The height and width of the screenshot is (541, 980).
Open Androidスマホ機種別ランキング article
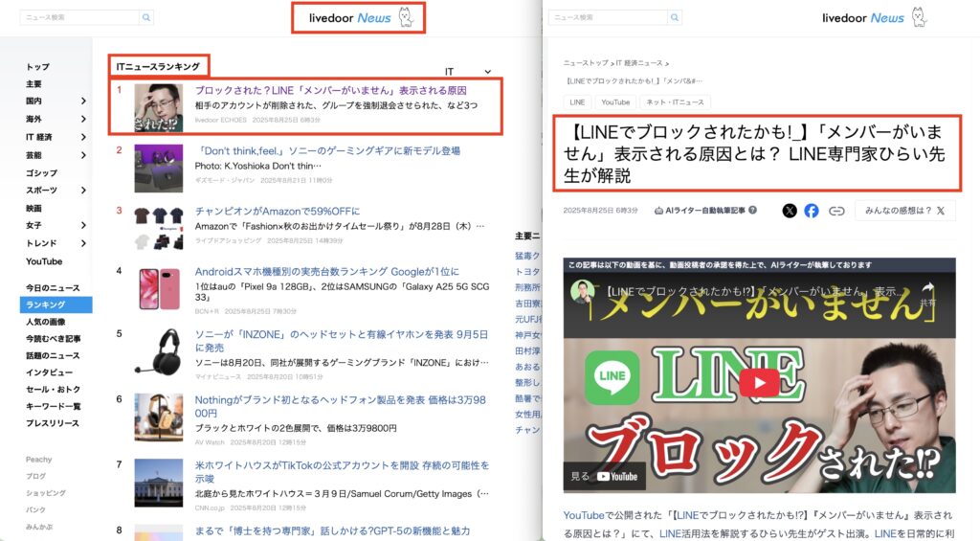(327, 271)
